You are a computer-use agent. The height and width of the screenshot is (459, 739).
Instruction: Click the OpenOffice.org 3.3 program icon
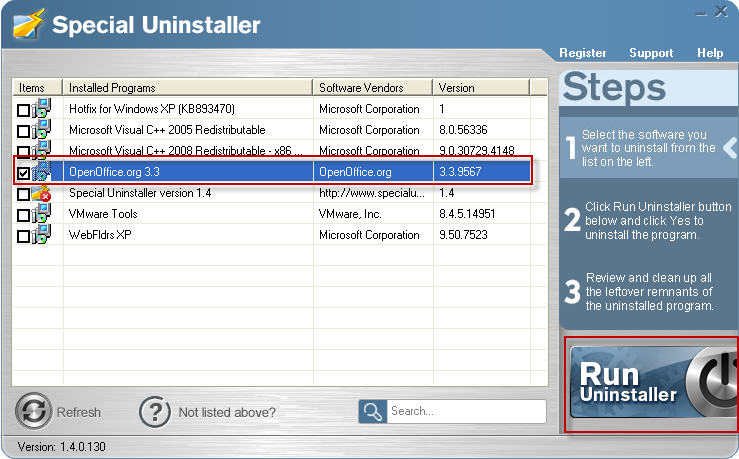(41, 171)
